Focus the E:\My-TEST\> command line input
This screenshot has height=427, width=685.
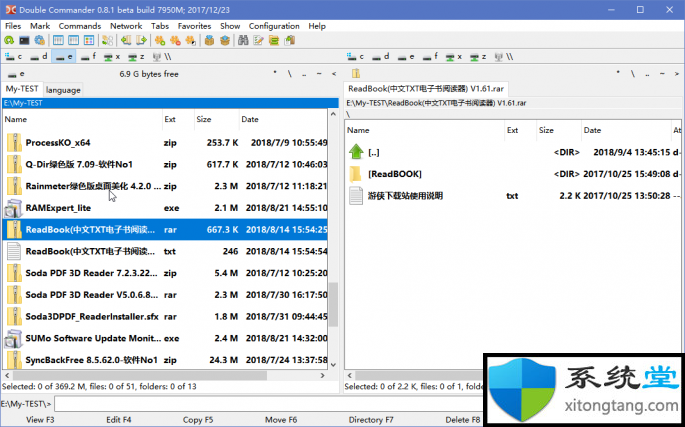tap(268, 404)
